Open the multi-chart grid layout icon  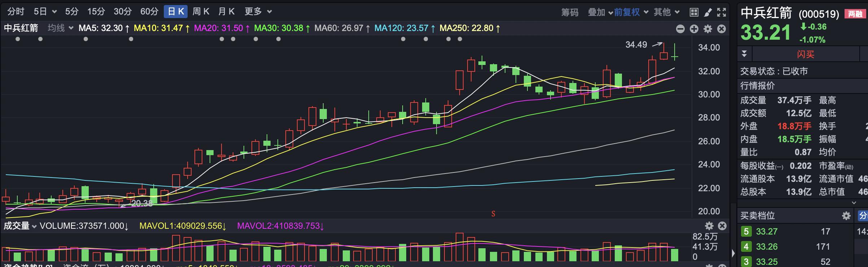694,12
